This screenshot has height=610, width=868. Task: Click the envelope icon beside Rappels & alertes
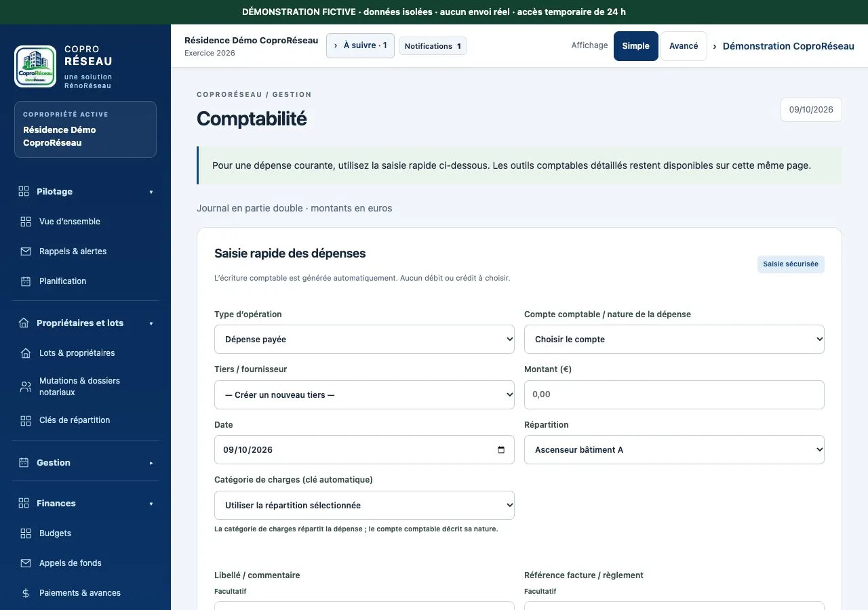[26, 251]
